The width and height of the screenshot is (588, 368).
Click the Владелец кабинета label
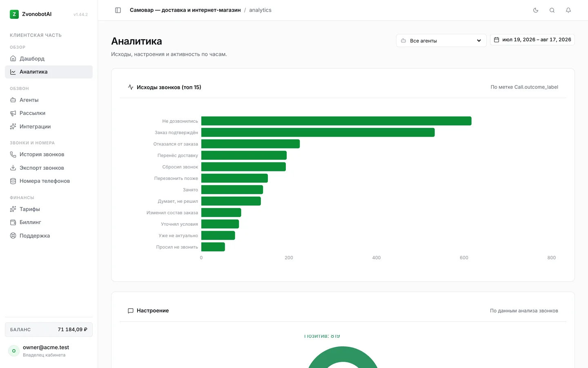(44, 355)
